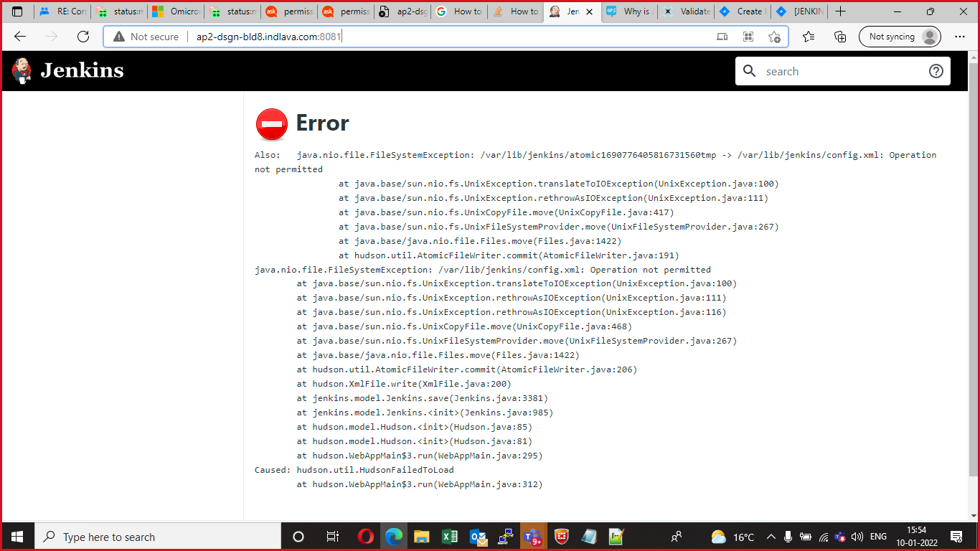Click the magnifier icon in Jenkins search
Screen dimensions: 980x551
[750, 71]
